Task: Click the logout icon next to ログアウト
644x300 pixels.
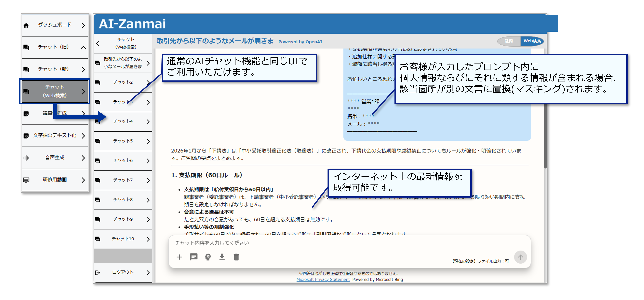Action: click(98, 272)
